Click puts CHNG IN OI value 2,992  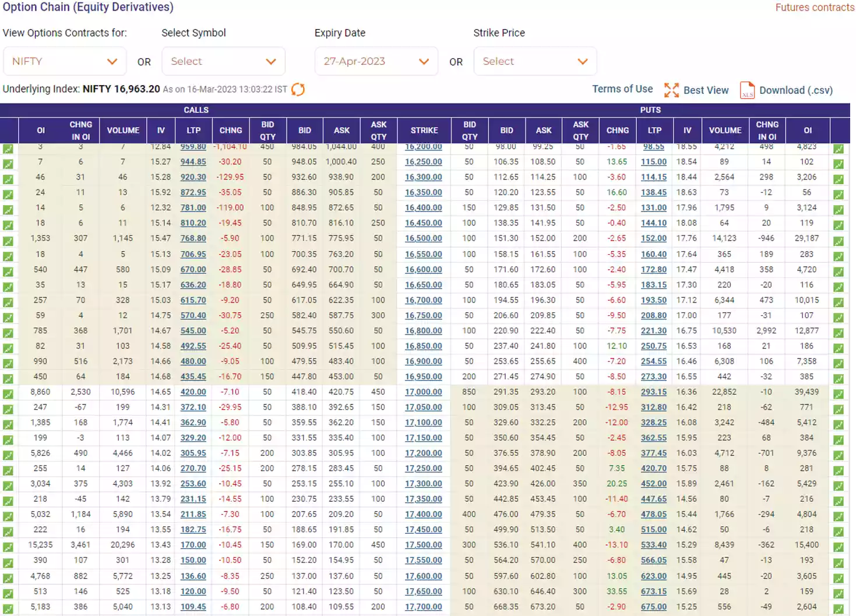coord(766,330)
